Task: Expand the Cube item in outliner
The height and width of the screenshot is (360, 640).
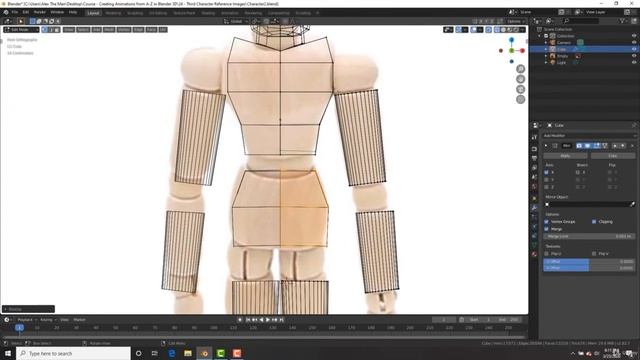Action: [546, 49]
